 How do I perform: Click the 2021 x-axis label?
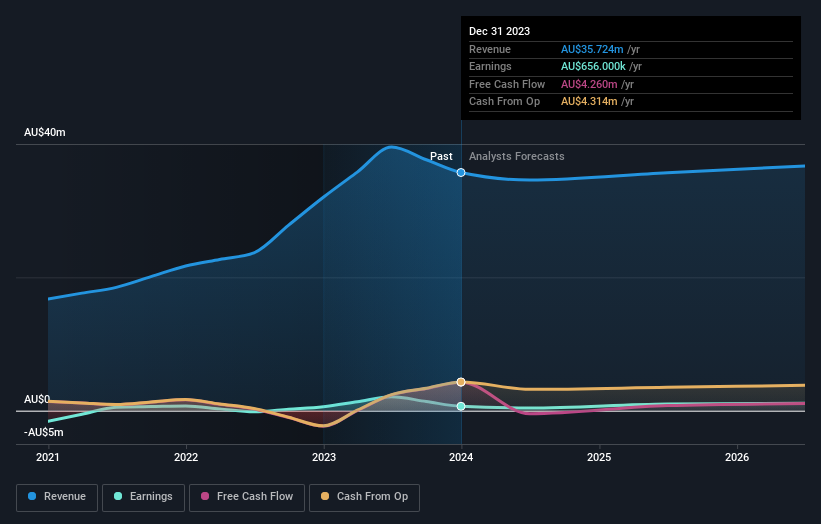tap(48, 457)
